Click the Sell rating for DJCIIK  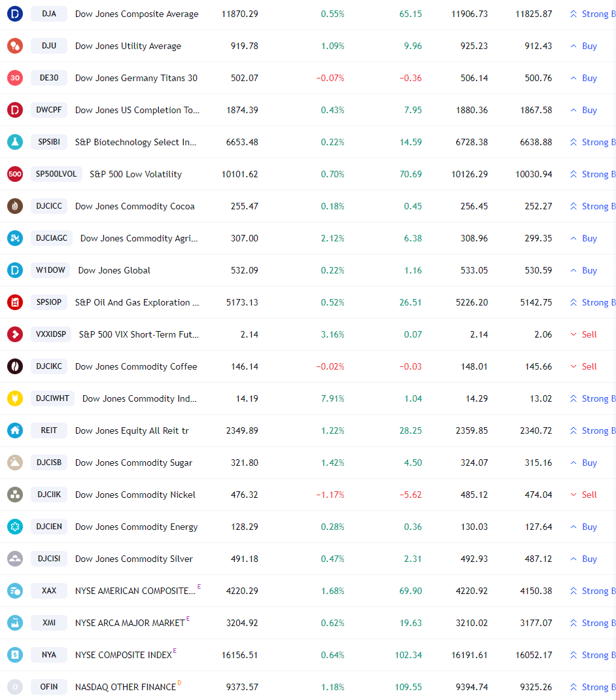click(584, 495)
